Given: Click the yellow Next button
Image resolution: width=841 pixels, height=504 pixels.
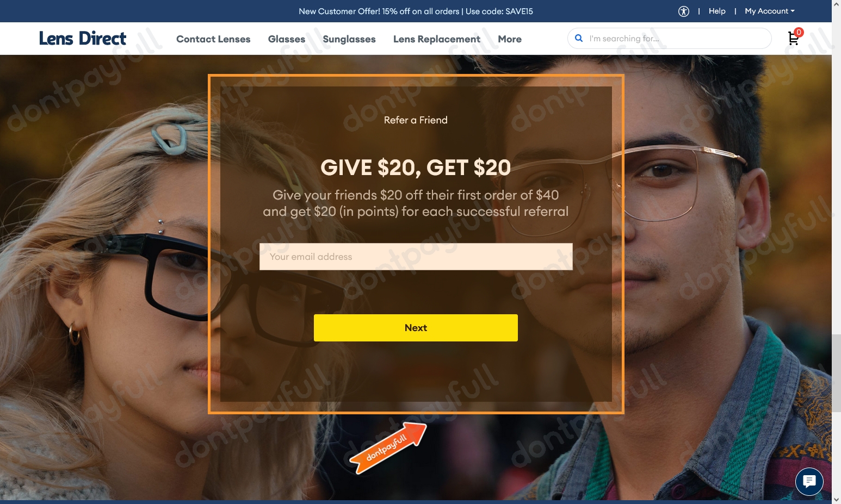Looking at the screenshot, I should pos(416,328).
